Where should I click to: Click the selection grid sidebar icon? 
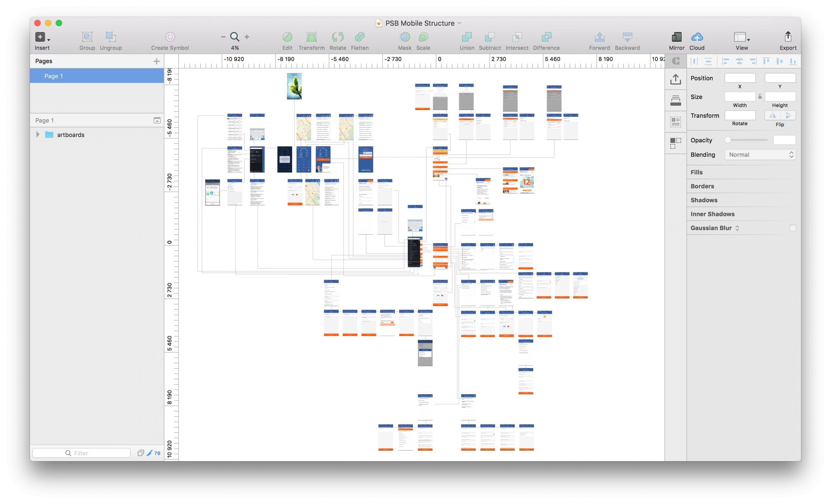click(675, 143)
